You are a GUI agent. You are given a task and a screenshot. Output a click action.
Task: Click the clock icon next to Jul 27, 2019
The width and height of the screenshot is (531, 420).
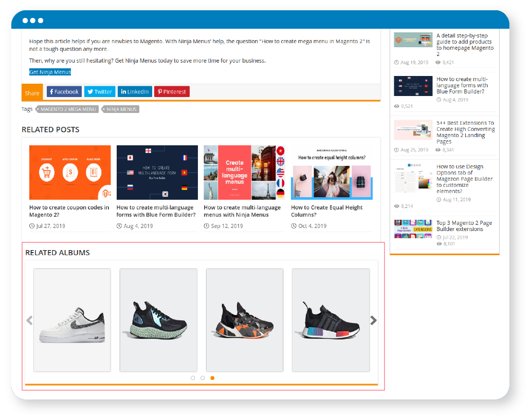click(x=32, y=225)
